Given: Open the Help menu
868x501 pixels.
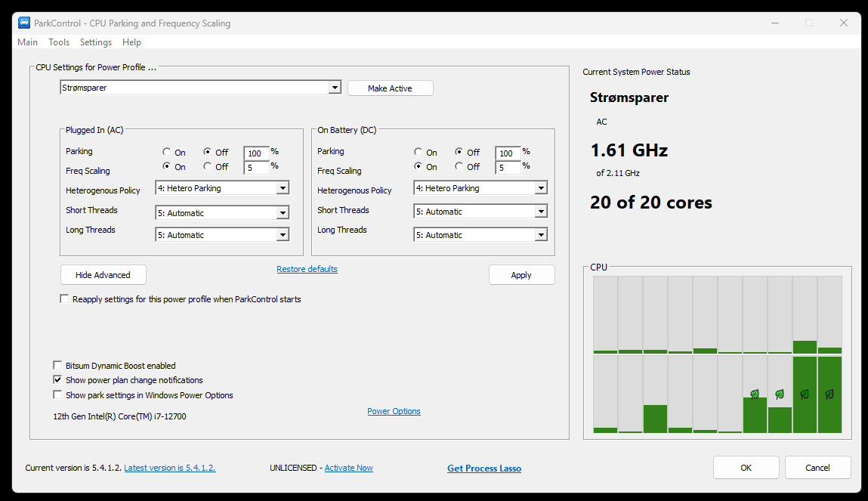Looking at the screenshot, I should [x=131, y=42].
